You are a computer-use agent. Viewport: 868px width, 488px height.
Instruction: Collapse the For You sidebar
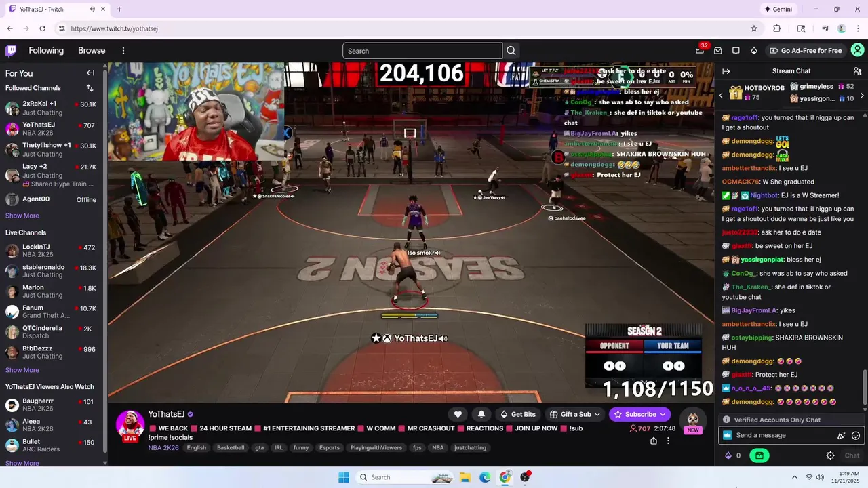pyautogui.click(x=90, y=73)
